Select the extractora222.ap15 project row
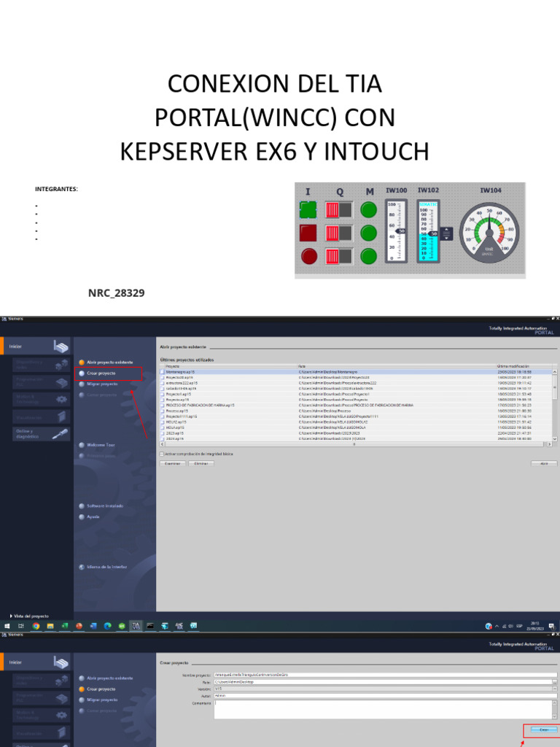 (355, 383)
